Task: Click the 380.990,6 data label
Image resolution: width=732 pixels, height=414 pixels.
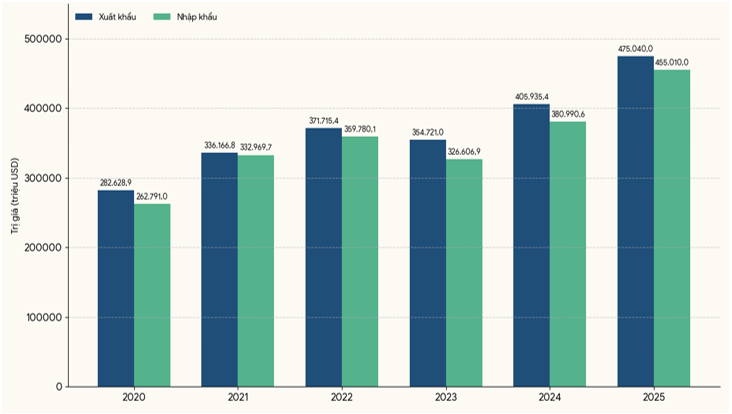Action: pyautogui.click(x=568, y=114)
